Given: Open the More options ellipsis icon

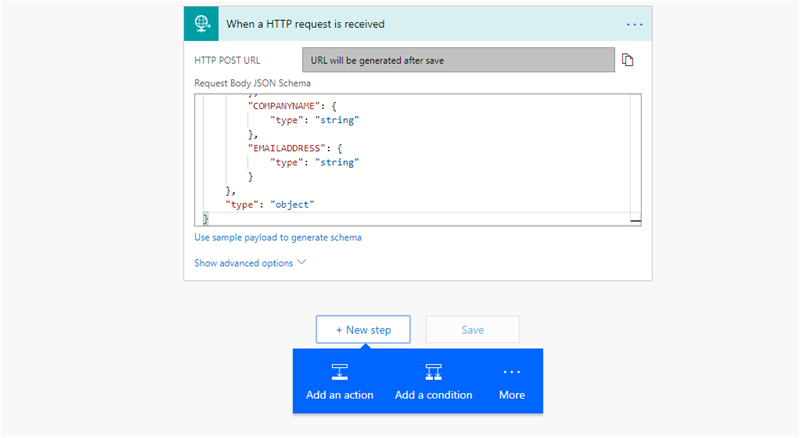Looking at the screenshot, I should [x=511, y=371].
